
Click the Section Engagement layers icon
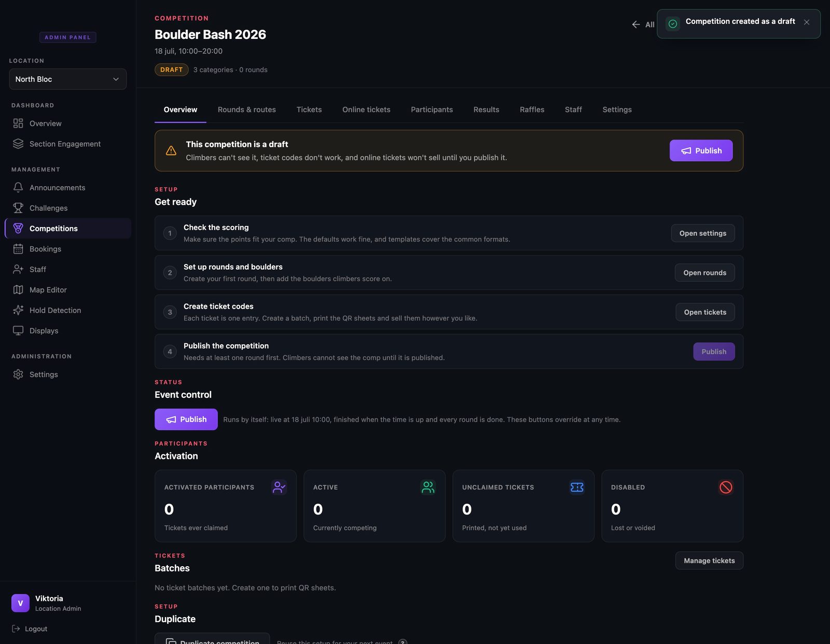click(x=18, y=144)
